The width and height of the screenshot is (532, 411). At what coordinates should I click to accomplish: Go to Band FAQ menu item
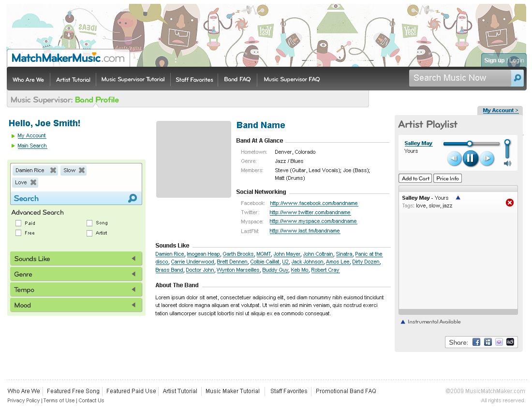[237, 79]
